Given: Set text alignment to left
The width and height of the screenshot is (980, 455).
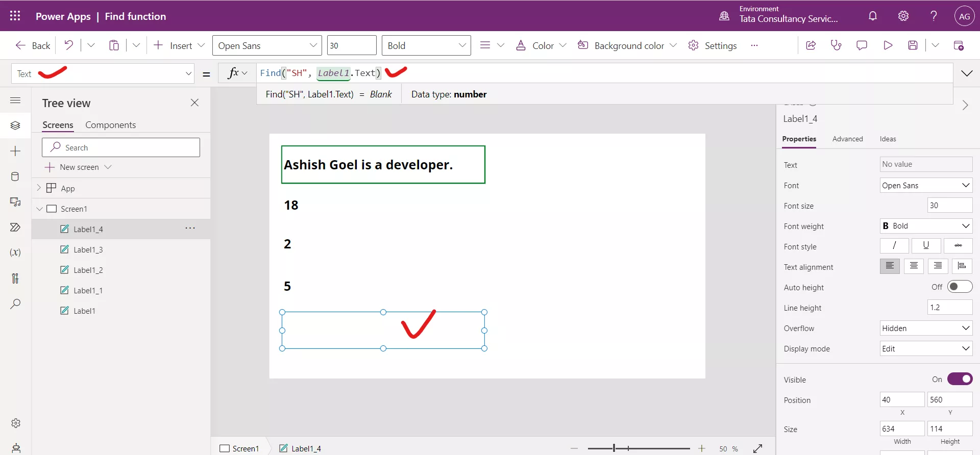Looking at the screenshot, I should click(890, 266).
